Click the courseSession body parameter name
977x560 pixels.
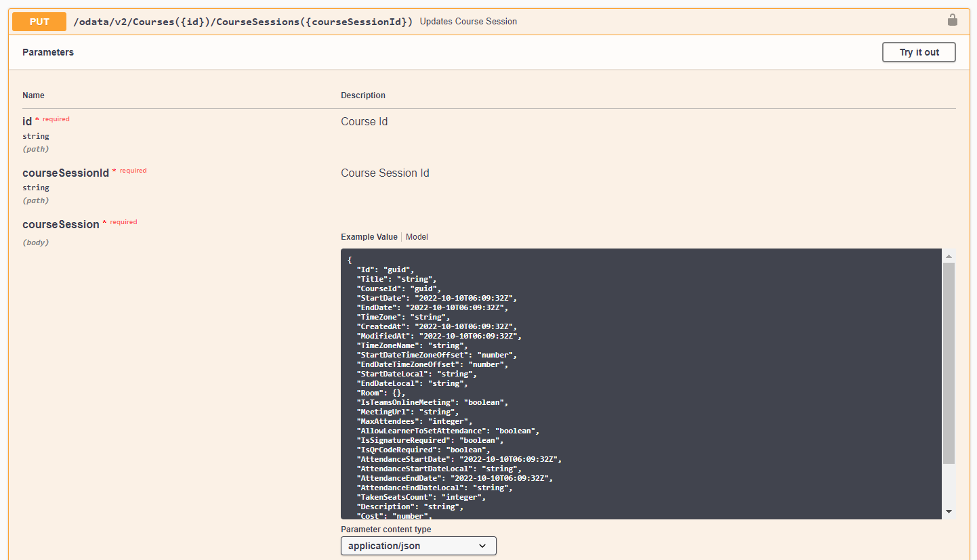61,225
